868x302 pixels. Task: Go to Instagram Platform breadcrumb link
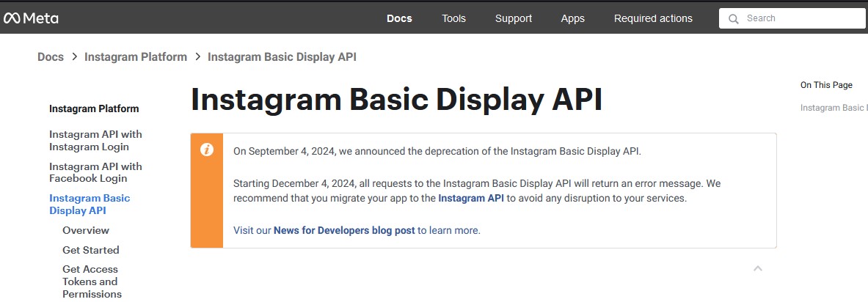[136, 57]
